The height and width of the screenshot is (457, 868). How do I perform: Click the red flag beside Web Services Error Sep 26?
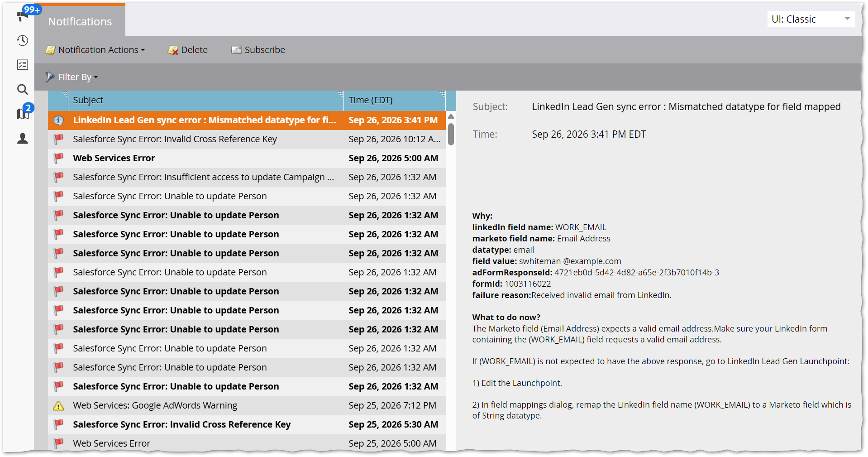click(58, 158)
